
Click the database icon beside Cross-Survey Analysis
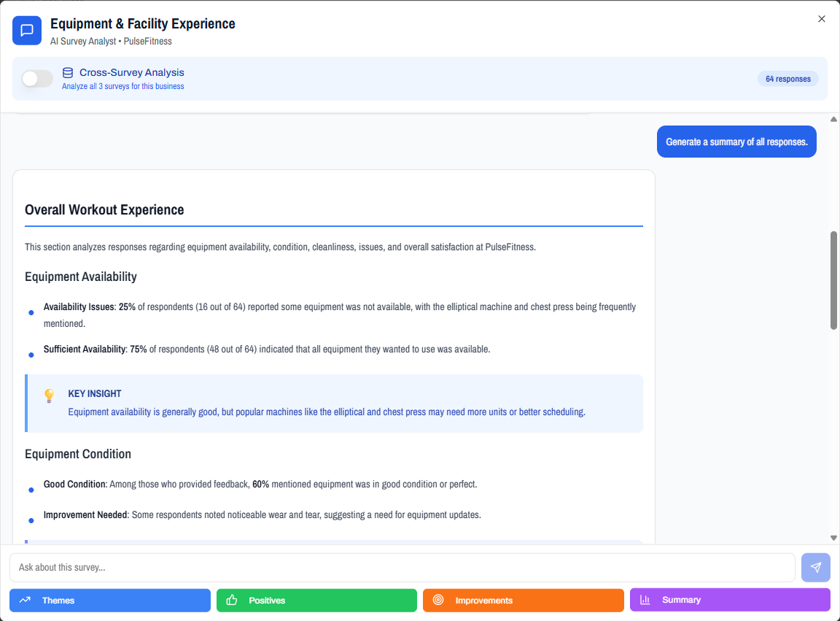click(68, 73)
